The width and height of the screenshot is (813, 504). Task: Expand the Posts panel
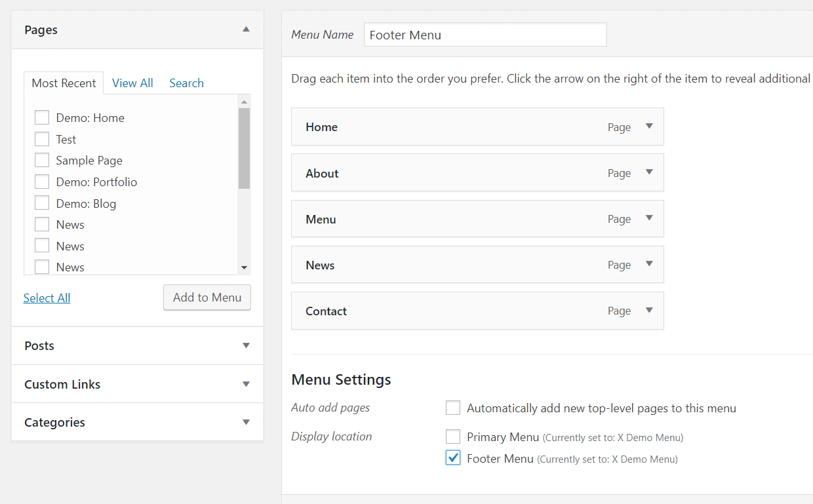pos(246,345)
